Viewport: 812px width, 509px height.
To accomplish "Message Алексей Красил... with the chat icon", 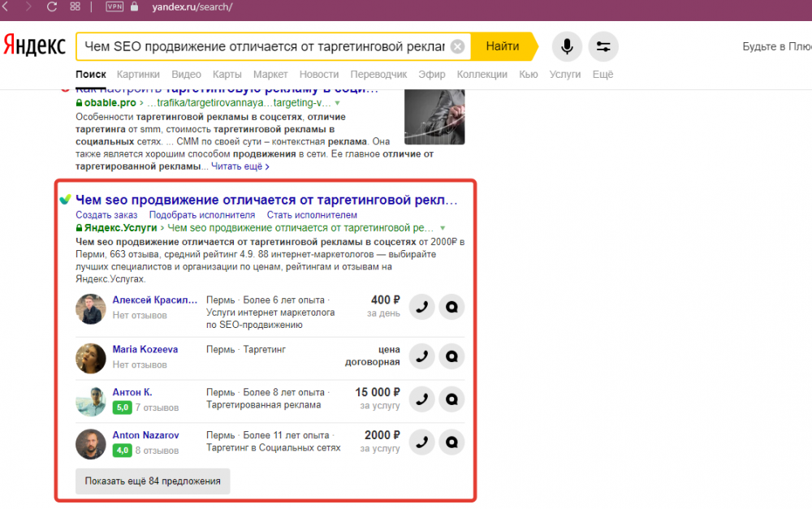I will pyautogui.click(x=451, y=307).
